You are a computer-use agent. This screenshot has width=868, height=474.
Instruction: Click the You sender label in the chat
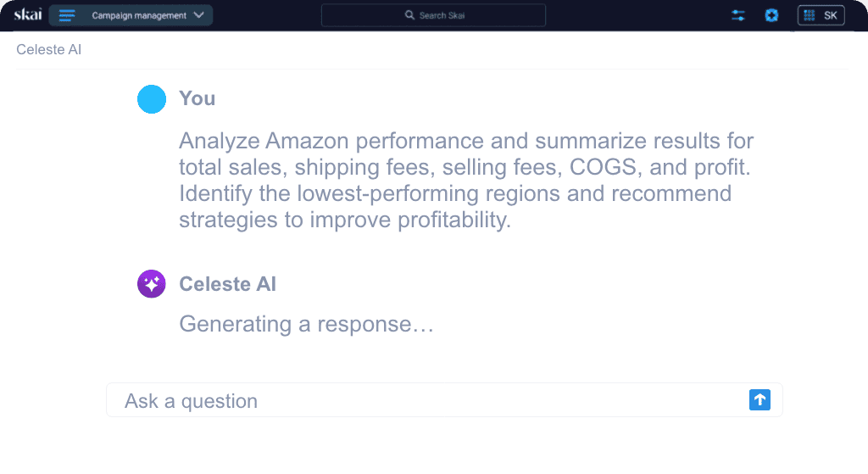pyautogui.click(x=197, y=98)
